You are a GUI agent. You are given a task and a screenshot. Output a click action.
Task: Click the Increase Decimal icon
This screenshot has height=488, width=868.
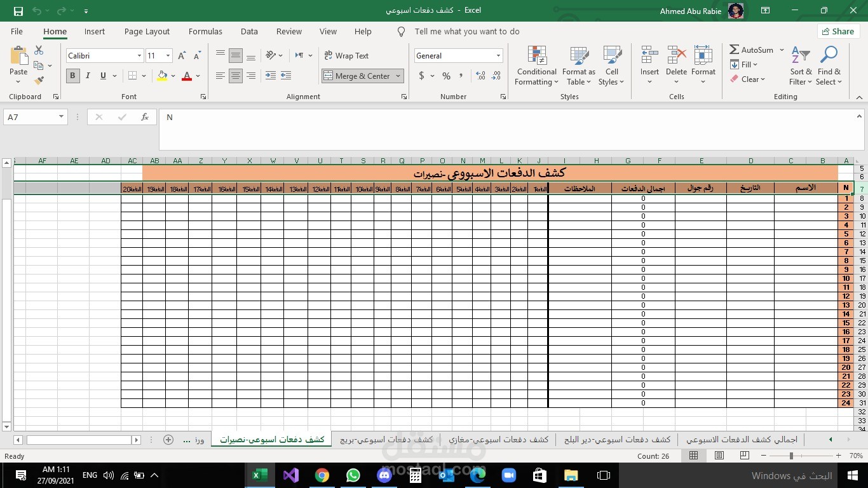481,76
